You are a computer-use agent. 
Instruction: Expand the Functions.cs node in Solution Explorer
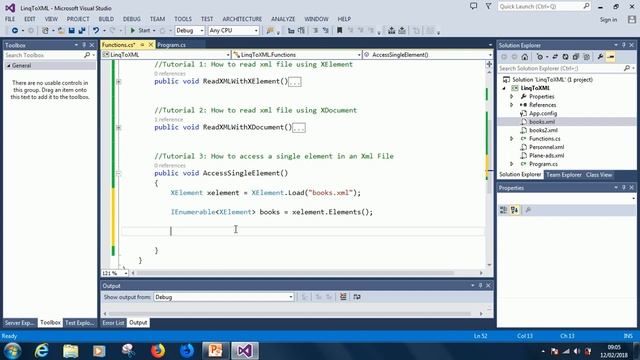pyautogui.click(x=512, y=139)
